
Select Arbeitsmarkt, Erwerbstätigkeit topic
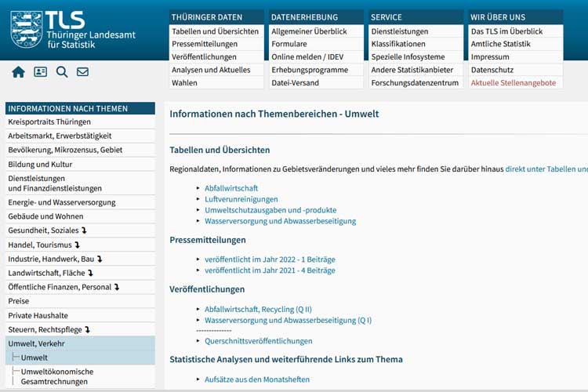[x=80, y=136]
